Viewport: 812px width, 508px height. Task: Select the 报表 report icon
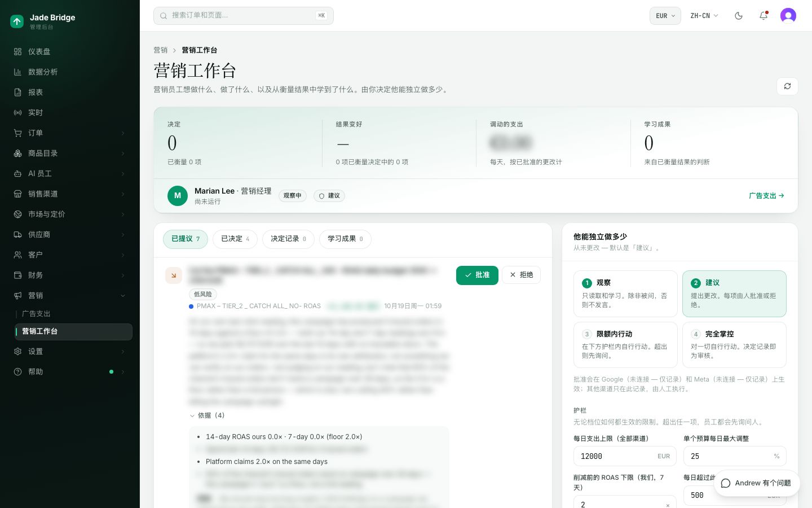[17, 92]
